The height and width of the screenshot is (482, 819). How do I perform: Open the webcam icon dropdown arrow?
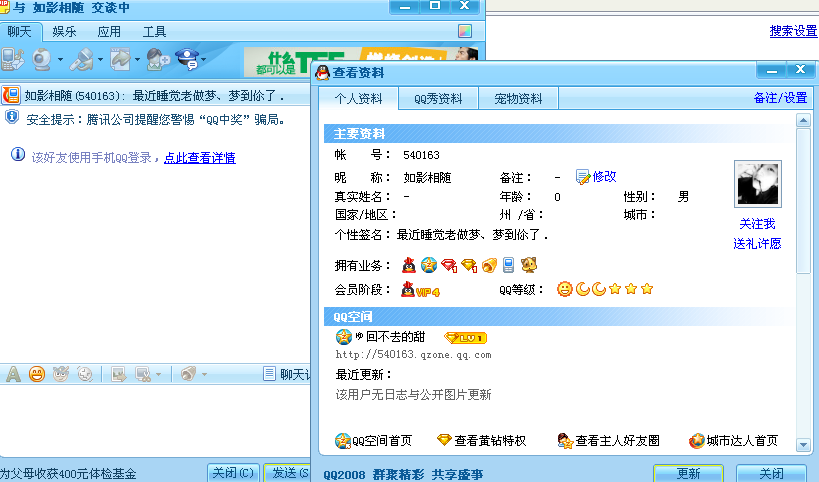click(x=61, y=60)
